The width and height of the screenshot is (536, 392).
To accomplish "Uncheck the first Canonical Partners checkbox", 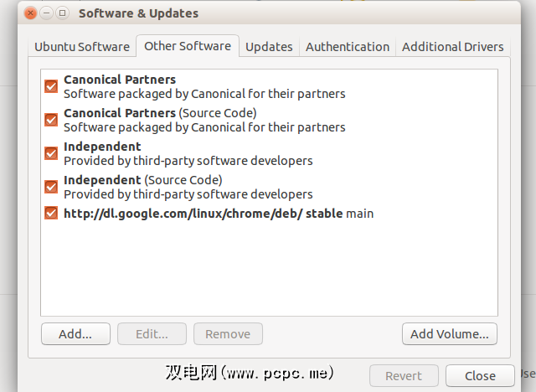I will coord(51,86).
